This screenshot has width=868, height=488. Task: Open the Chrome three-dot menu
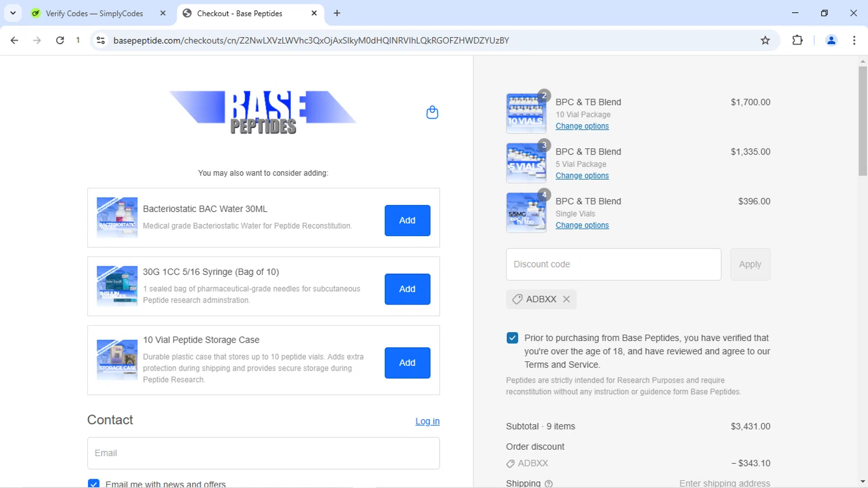854,41
